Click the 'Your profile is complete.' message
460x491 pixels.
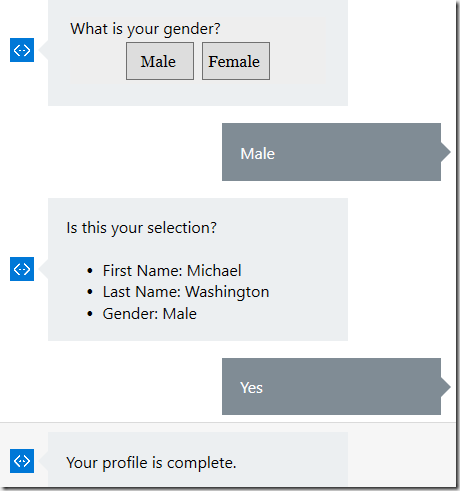(x=151, y=463)
